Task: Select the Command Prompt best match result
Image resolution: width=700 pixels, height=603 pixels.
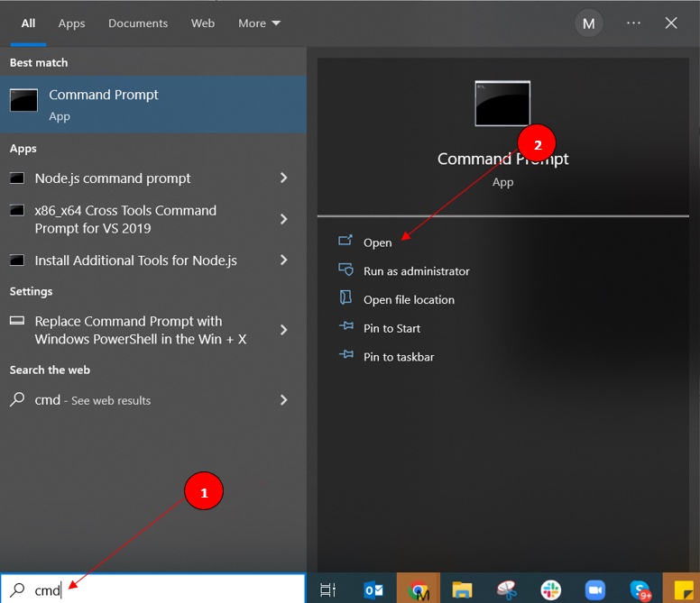Action: (x=153, y=105)
